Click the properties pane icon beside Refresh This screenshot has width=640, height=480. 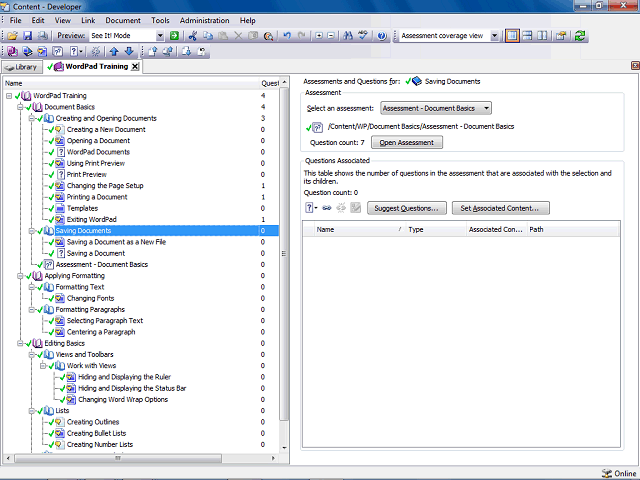(561, 36)
